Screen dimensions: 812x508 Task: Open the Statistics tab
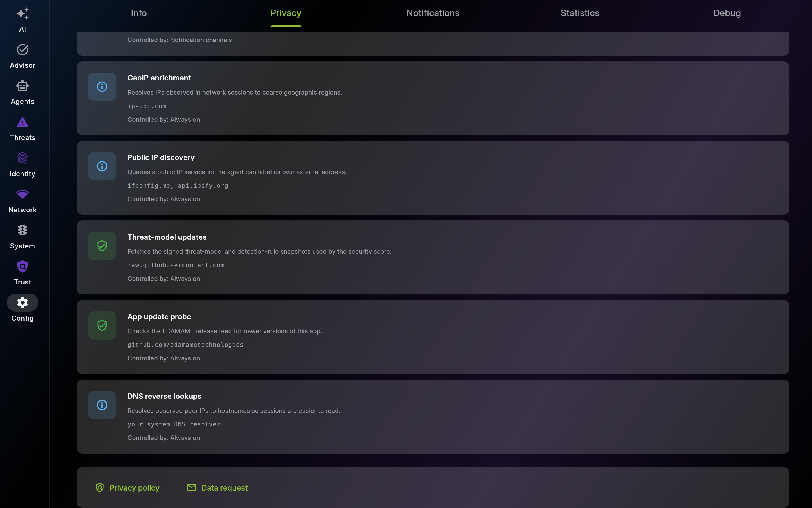[x=580, y=13]
